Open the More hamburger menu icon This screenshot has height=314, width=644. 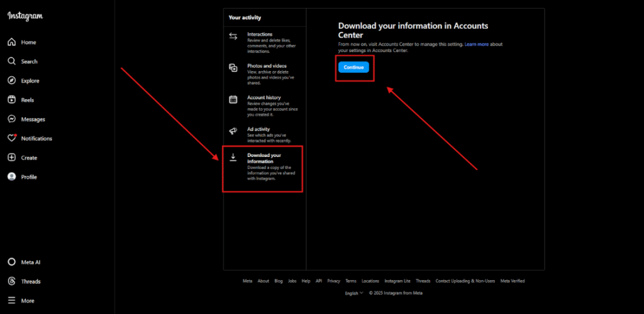coord(12,300)
